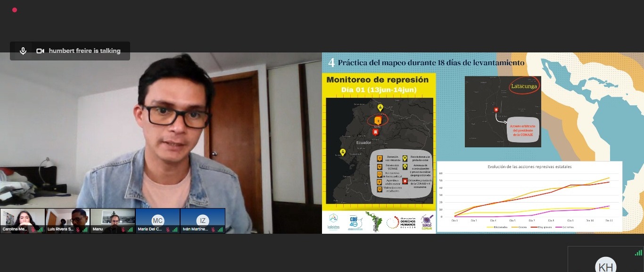This screenshot has height=272, width=644.
Task: Click the muted mic icon on María Del C's tile
Action: point(168,229)
